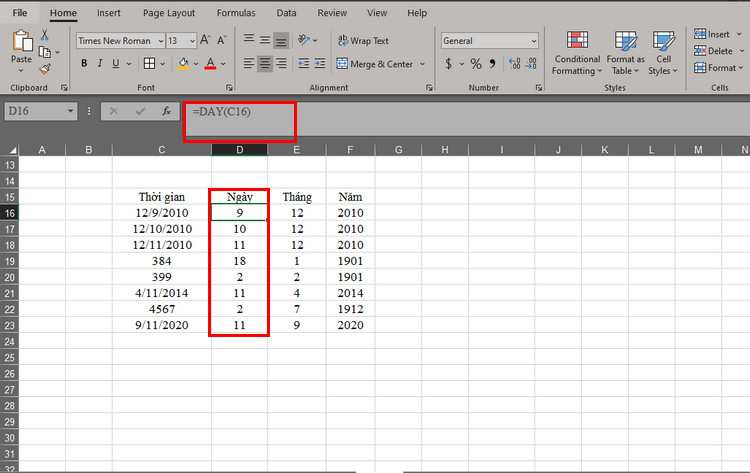Center text horizontally
The height and width of the screenshot is (473, 750).
coord(265,63)
